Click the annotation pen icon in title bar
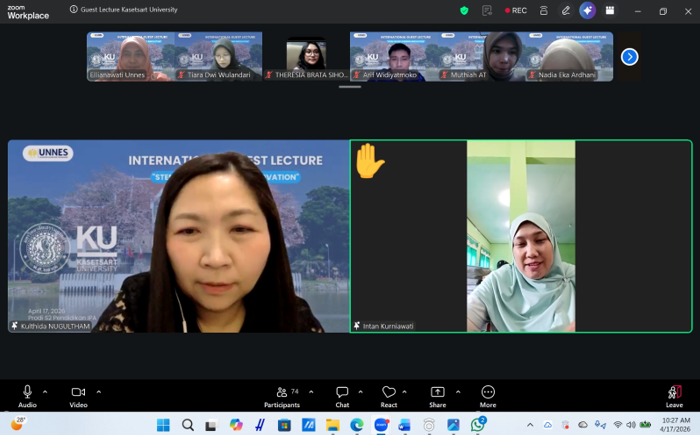Screen dimensions: 700x435 coord(566,10)
